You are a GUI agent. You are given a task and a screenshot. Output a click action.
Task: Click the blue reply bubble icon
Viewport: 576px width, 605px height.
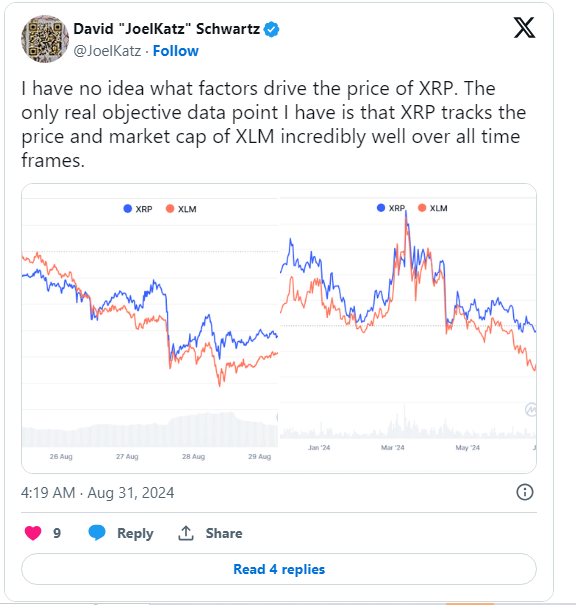pyautogui.click(x=97, y=532)
